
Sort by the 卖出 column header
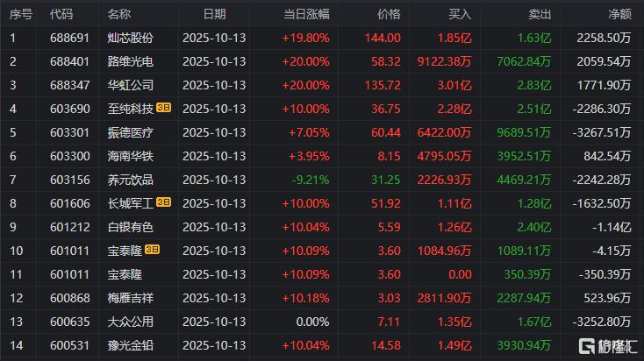click(x=540, y=14)
